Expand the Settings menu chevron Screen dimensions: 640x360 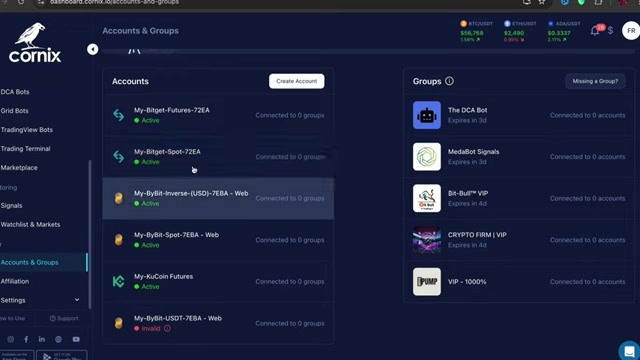tap(77, 300)
